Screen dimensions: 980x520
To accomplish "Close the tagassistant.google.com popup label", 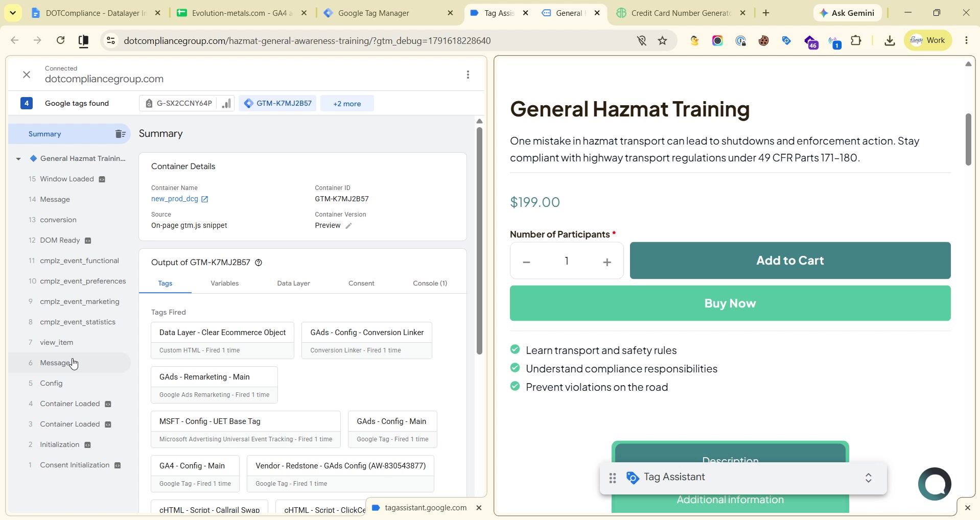I will pos(479,508).
